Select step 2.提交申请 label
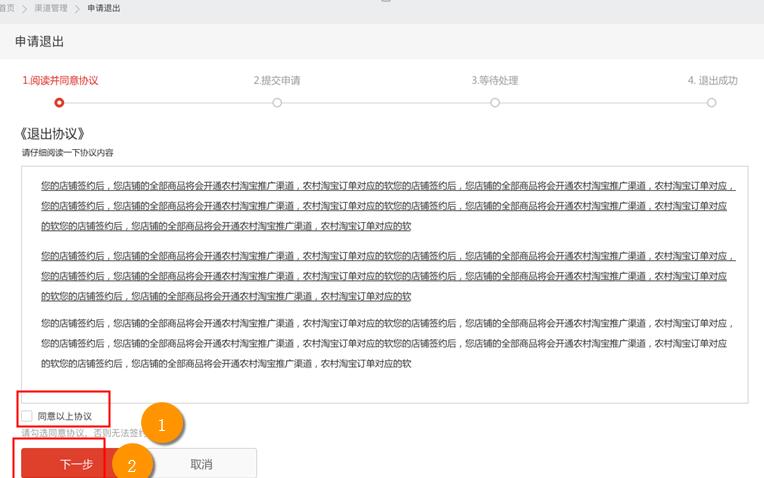This screenshot has width=764, height=478. point(277,80)
